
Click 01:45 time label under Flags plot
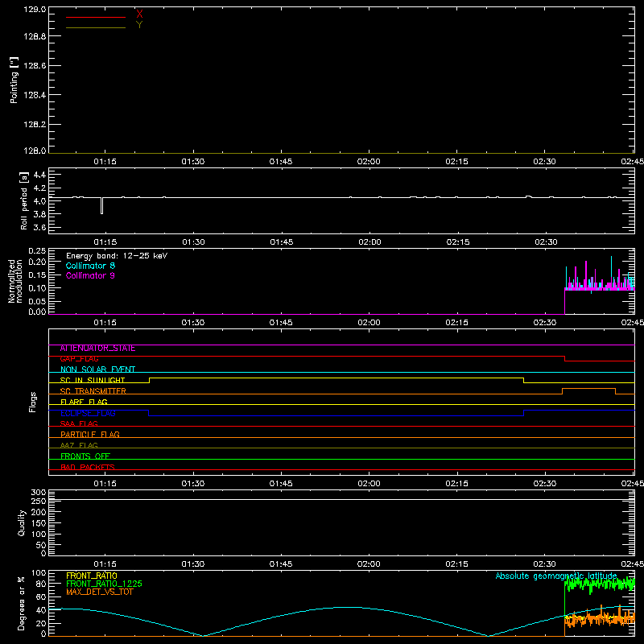coord(281,484)
